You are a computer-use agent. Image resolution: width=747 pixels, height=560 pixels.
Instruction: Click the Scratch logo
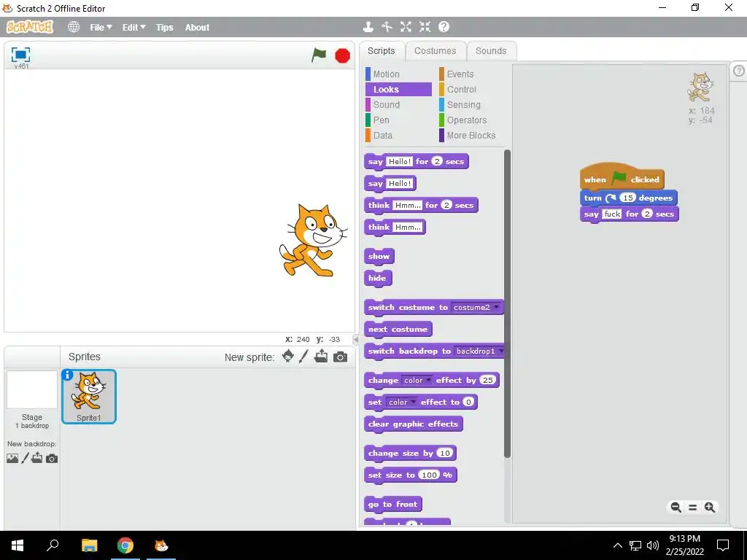coord(29,27)
